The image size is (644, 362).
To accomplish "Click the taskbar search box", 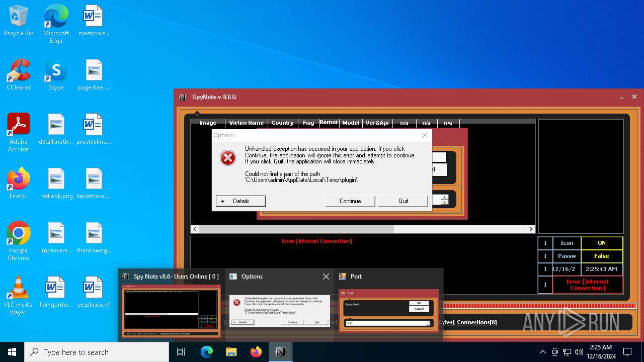I will [97, 352].
